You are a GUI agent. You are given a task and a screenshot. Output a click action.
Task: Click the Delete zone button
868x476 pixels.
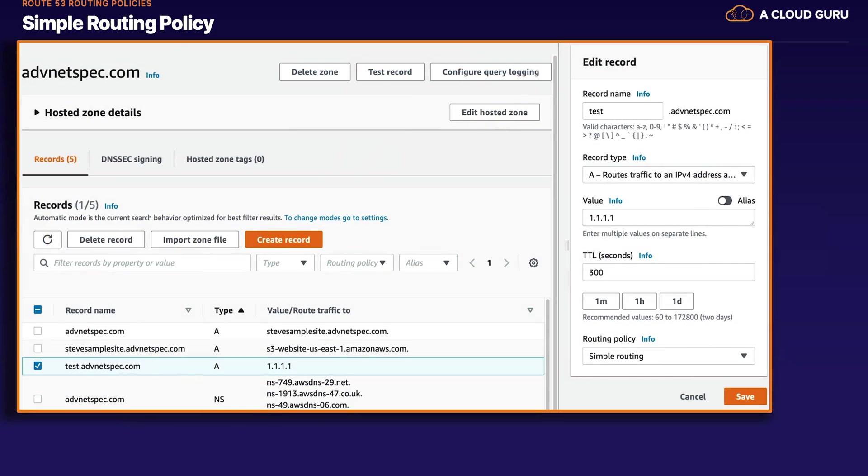point(315,71)
